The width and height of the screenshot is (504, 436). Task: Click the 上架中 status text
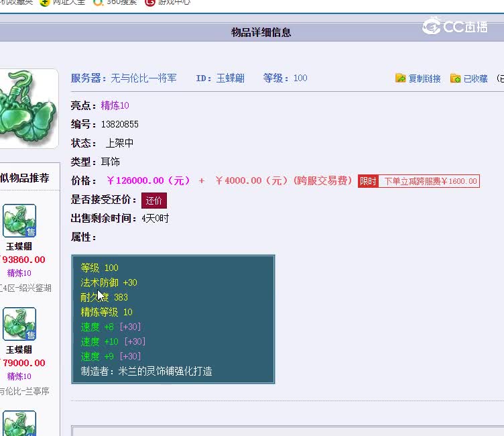(x=119, y=143)
